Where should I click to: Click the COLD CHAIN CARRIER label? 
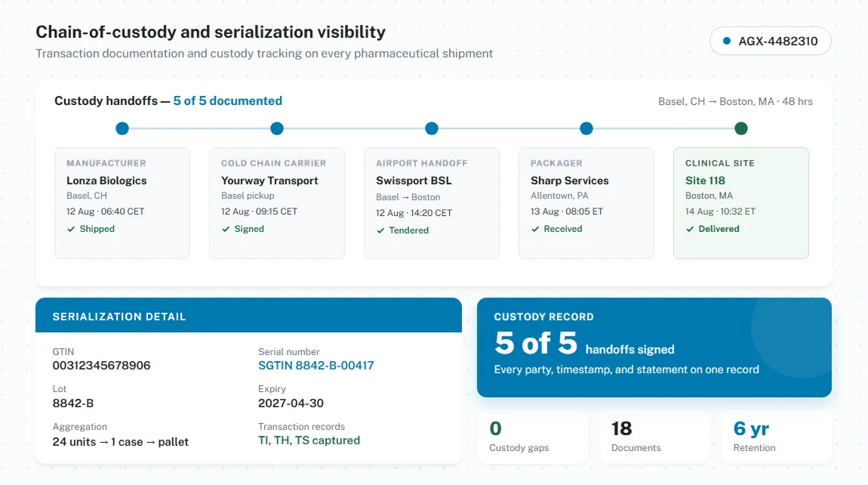click(x=273, y=163)
